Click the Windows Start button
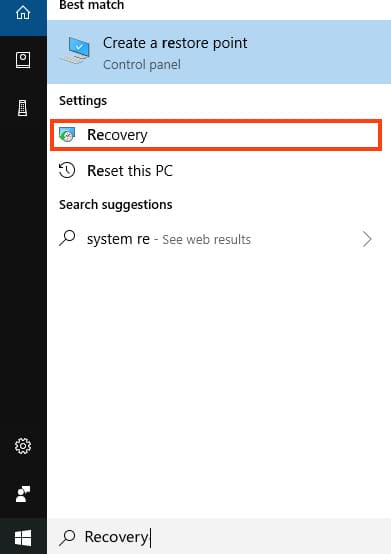Viewport: 391px width, 554px height. 23,538
